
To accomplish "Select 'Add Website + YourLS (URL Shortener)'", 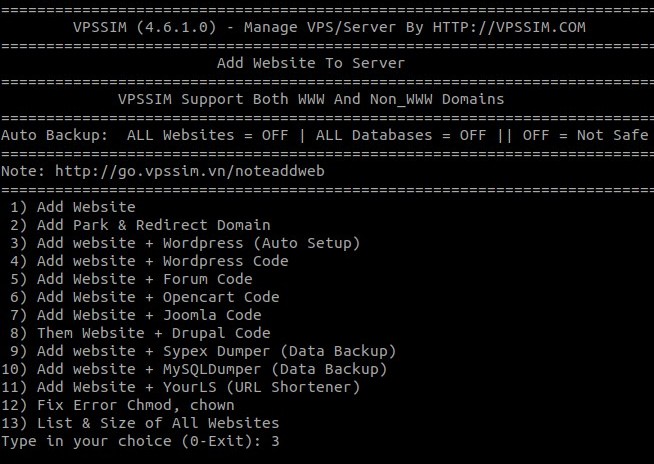I will click(181, 387).
